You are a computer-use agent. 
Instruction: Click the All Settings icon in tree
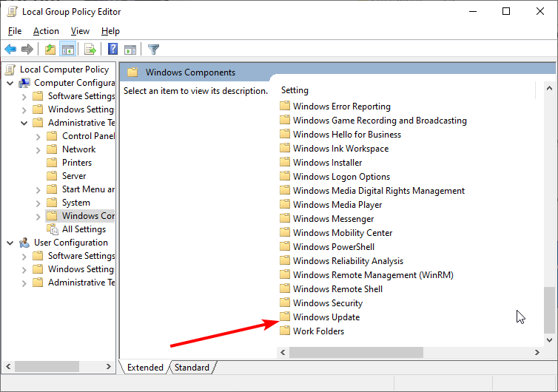click(x=53, y=229)
